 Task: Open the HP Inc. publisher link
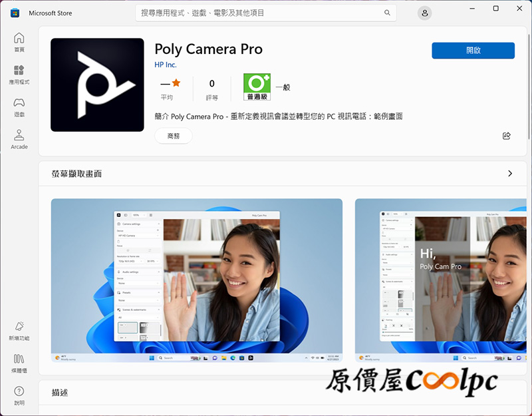pyautogui.click(x=165, y=65)
